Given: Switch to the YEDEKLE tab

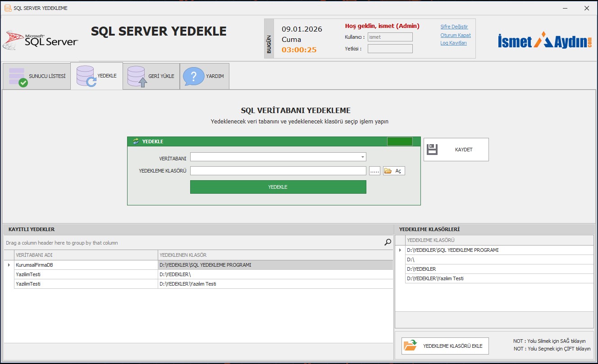Looking at the screenshot, I should click(x=97, y=76).
